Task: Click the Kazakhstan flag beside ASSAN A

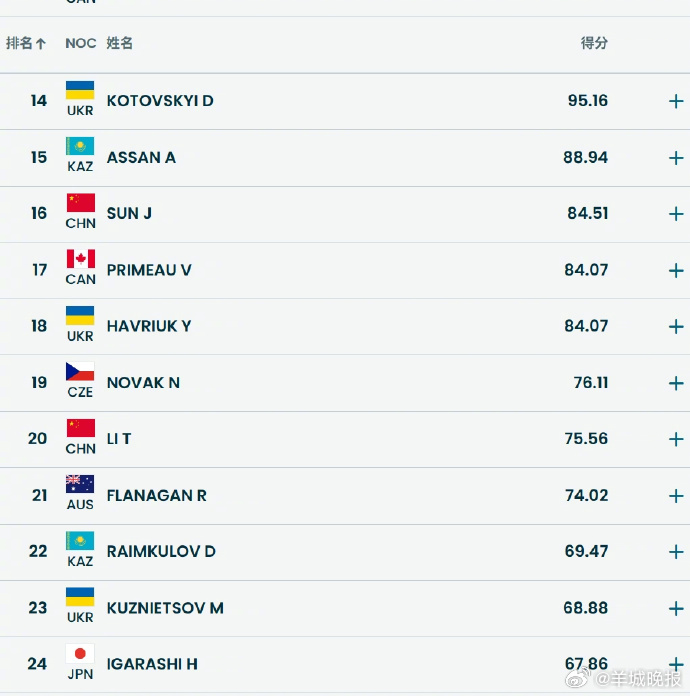Action: click(x=80, y=147)
